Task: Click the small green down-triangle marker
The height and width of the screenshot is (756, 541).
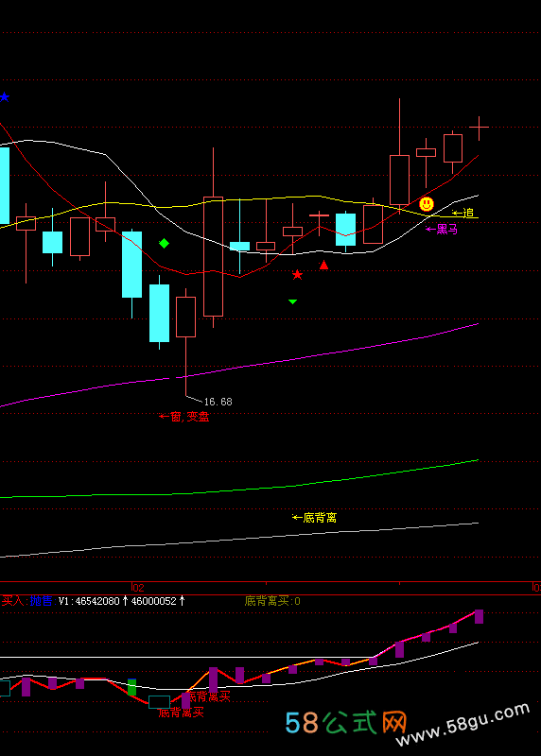Action: point(292,301)
